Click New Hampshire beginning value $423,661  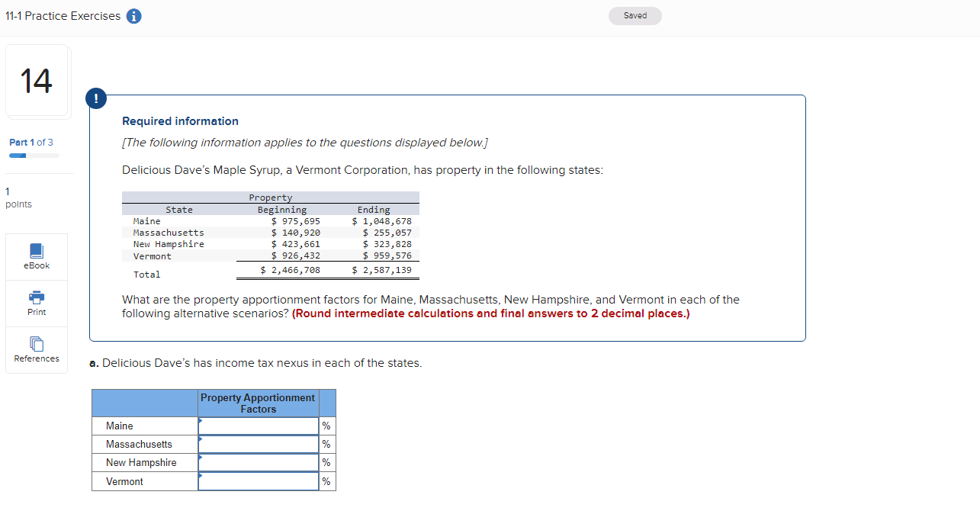(x=296, y=244)
